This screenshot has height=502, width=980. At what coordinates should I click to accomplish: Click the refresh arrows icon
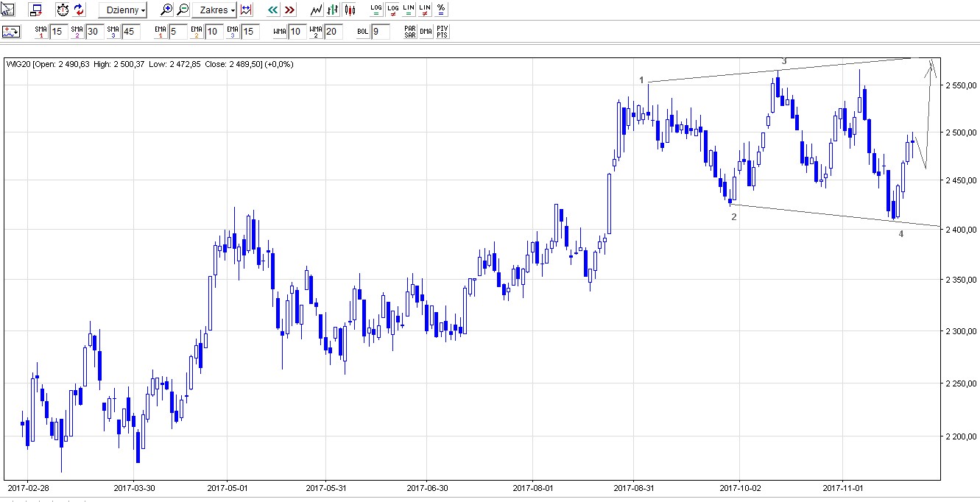pos(80,10)
